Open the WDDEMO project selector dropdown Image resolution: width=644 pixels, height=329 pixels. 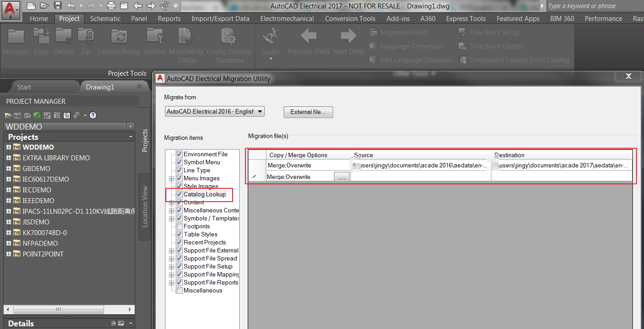coord(130,126)
